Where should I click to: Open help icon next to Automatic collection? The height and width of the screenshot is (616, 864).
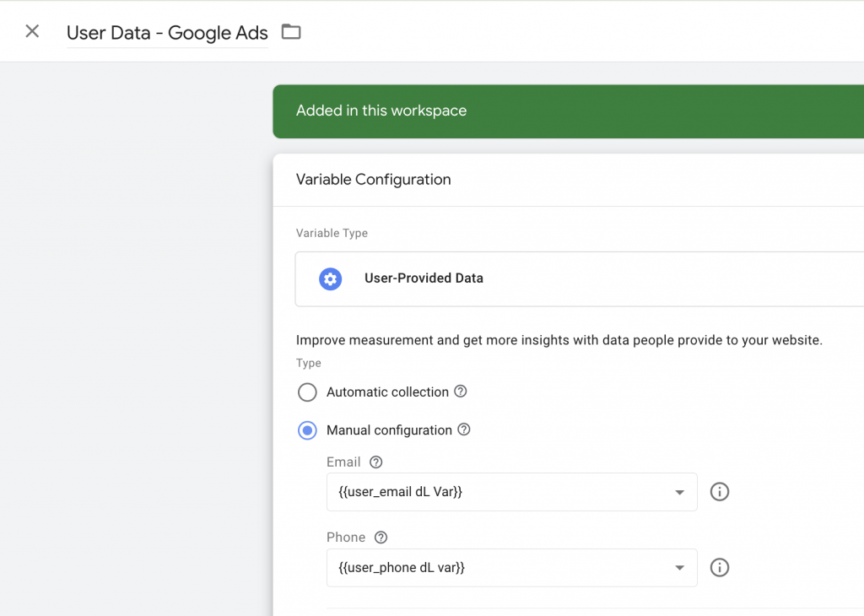click(x=461, y=392)
